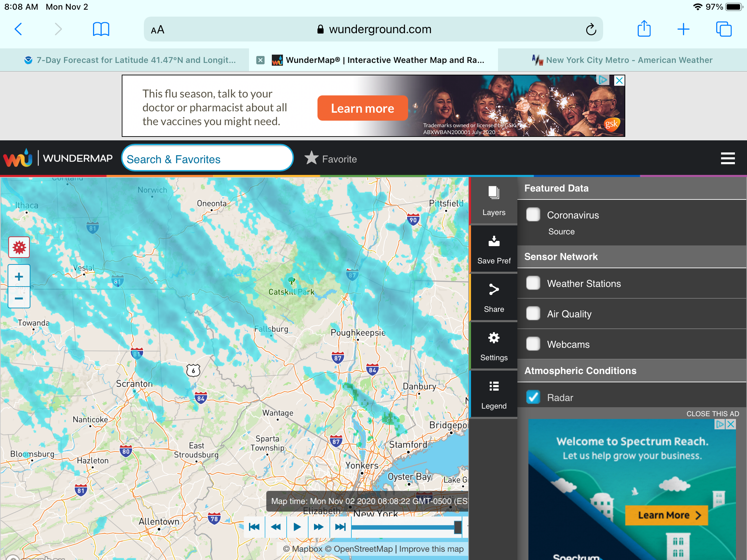747x560 pixels.
Task: Collapse the Sensor Network section header
Action: (x=631, y=256)
